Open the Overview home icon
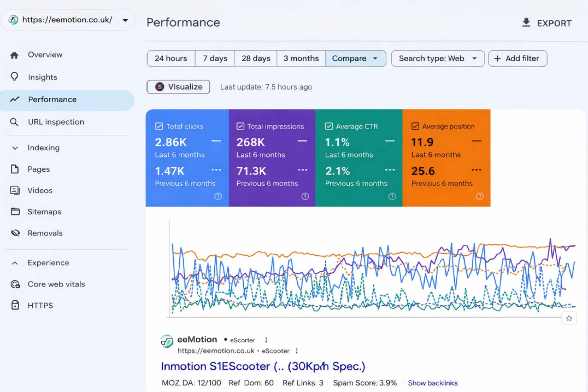588x392 pixels. pyautogui.click(x=14, y=55)
